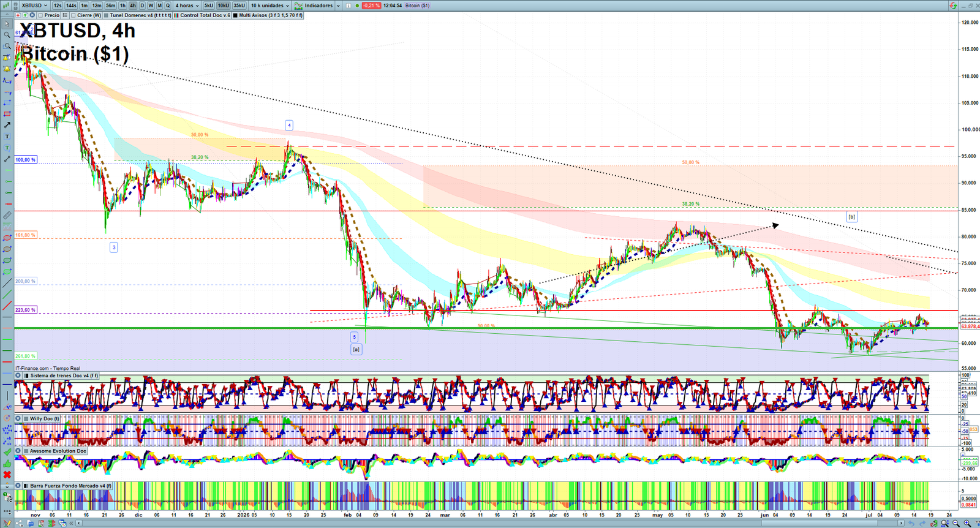Open the 4 horas timeframe dropdown
Viewport: 980px width, 528px height.
point(187,6)
